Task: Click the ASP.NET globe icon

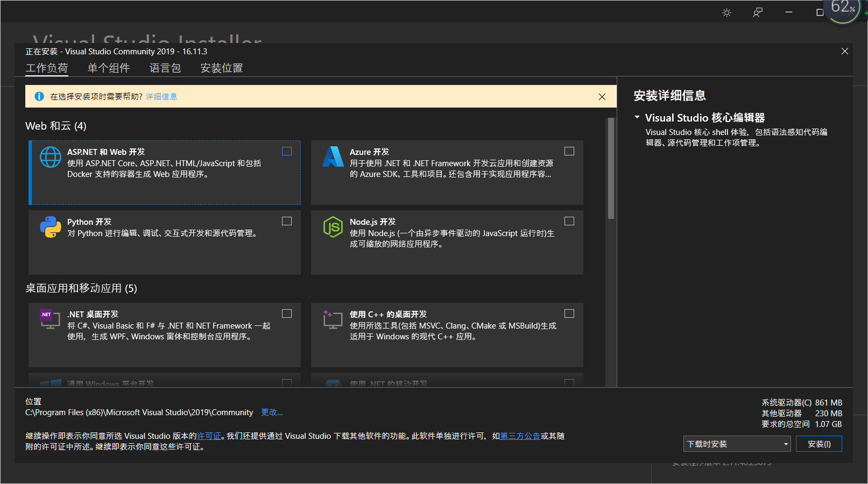Action: point(51,157)
